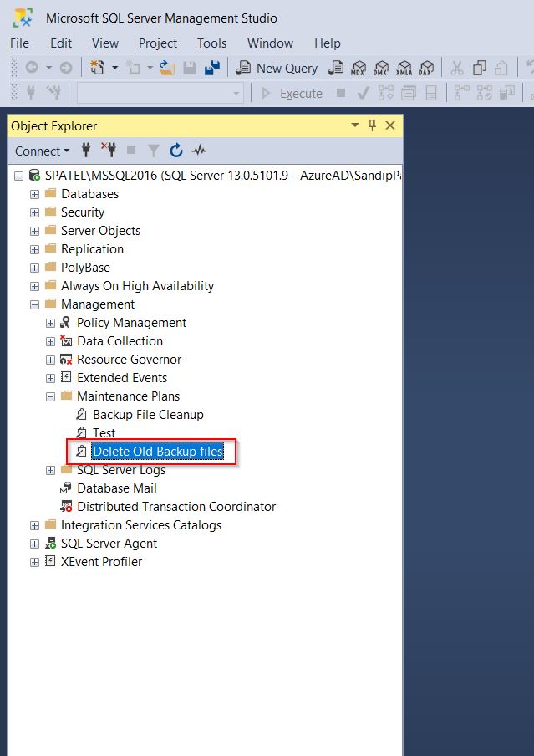Image resolution: width=534 pixels, height=756 pixels.
Task: Click the XEvent Profiler node icon
Action: pyautogui.click(x=51, y=562)
